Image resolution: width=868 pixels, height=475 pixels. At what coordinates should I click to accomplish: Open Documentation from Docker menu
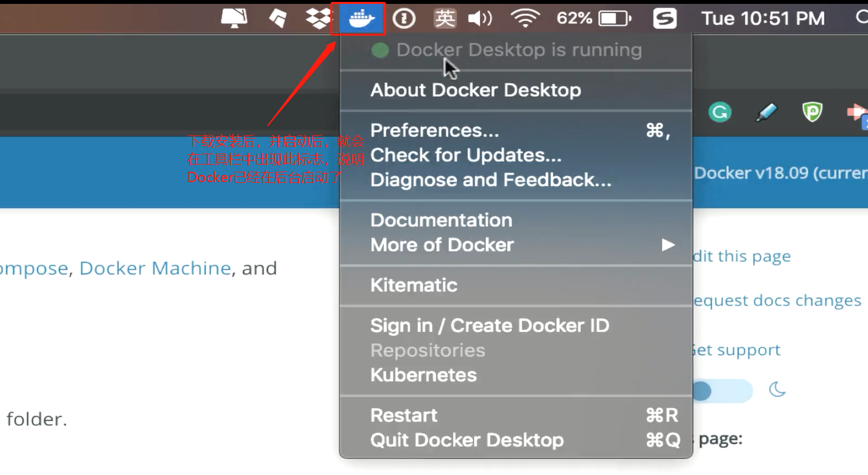[516, 220]
